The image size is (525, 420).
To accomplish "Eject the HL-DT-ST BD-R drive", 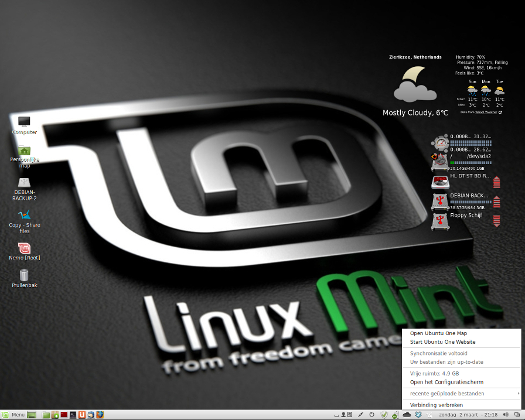I will [x=496, y=182].
